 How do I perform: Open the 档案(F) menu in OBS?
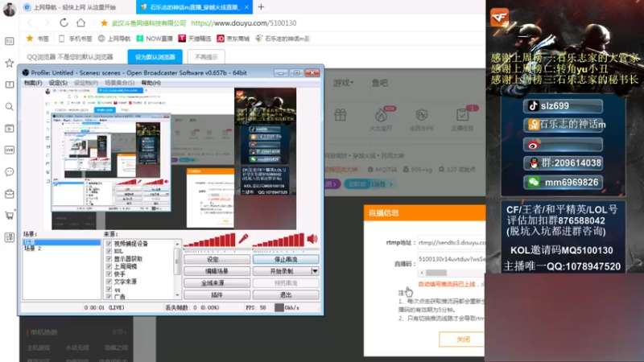click(x=33, y=83)
